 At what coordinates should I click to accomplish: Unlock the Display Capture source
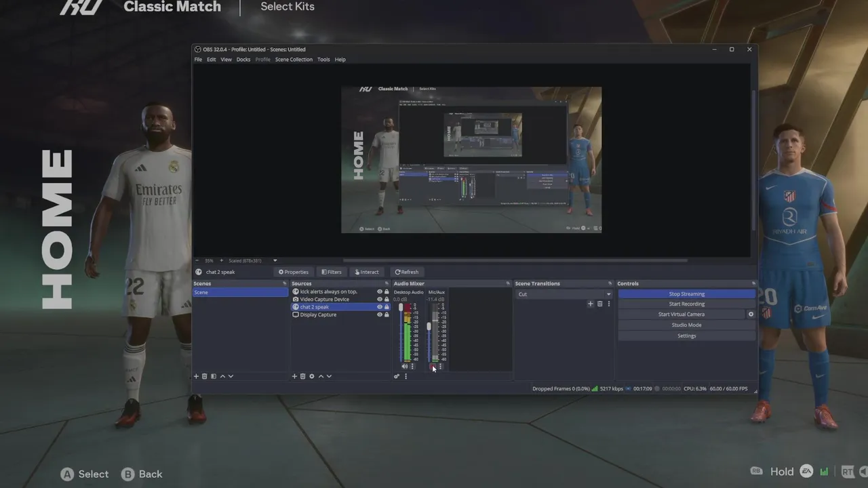387,314
